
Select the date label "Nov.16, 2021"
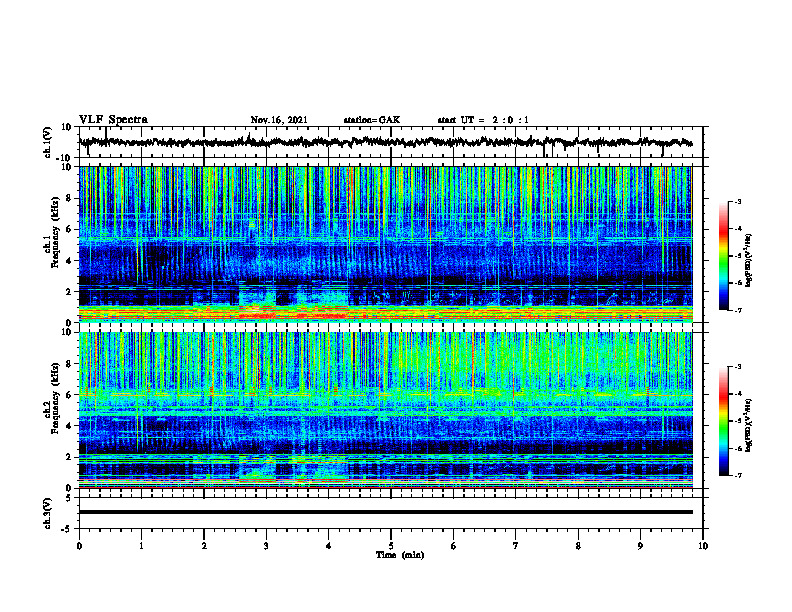pyautogui.click(x=279, y=120)
